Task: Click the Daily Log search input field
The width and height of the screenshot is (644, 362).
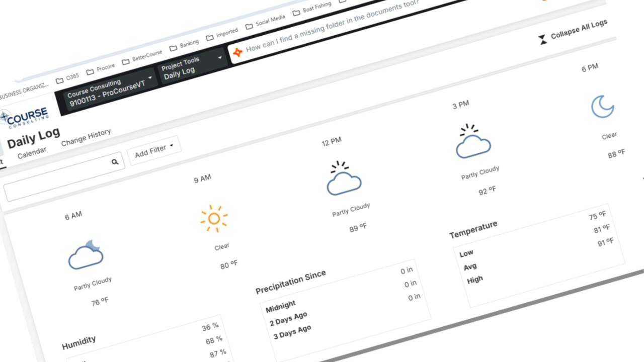Action: coord(64,176)
